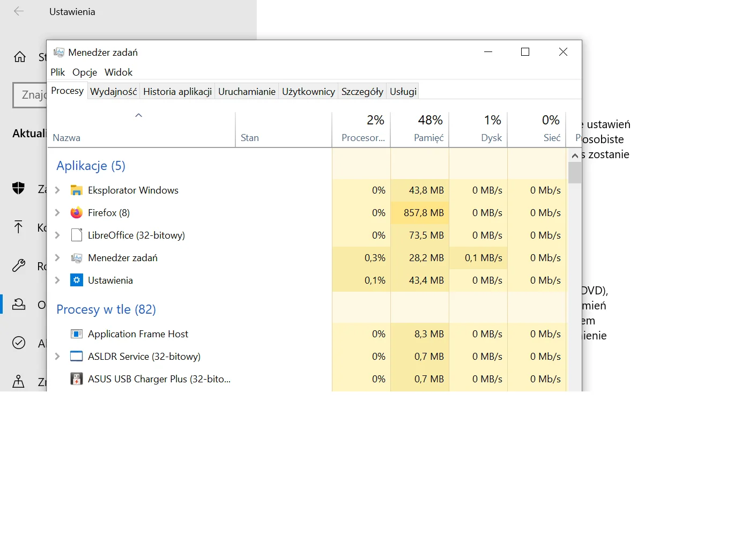Sort by Nazwa column header
This screenshot has width=756, height=533.
(141, 129)
